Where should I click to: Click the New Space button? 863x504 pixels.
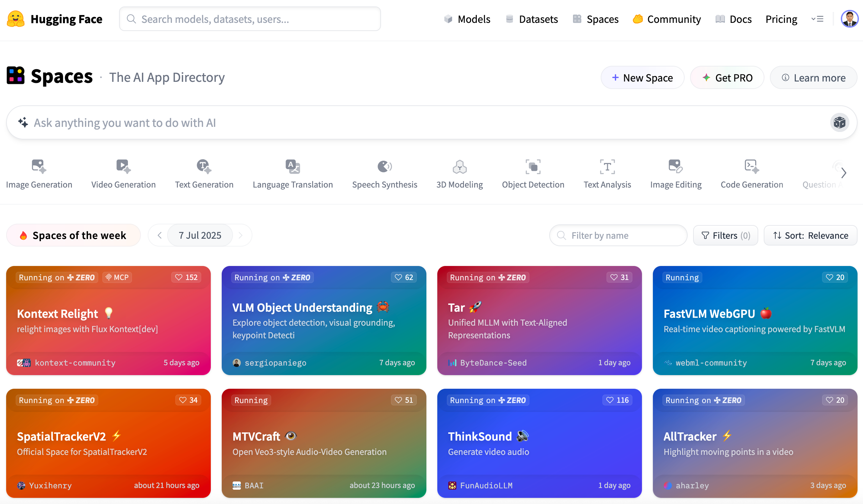coord(642,78)
